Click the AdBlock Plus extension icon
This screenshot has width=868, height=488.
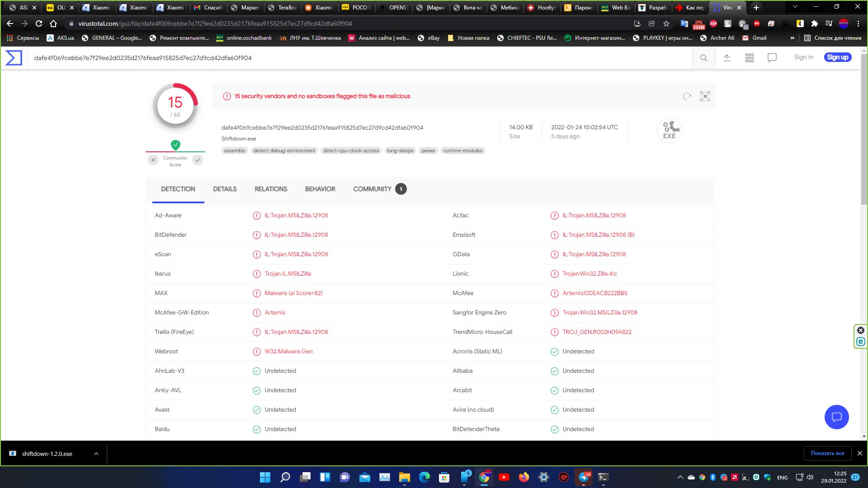coord(713,23)
